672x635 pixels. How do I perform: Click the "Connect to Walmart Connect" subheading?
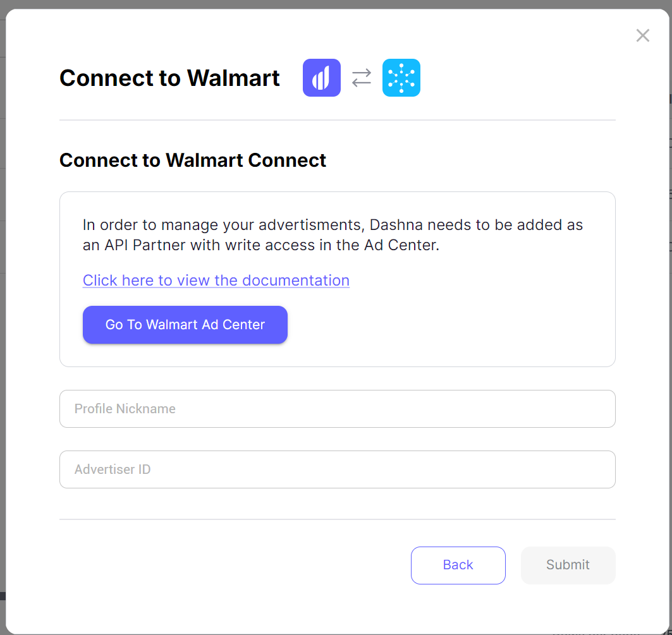pyautogui.click(x=193, y=160)
